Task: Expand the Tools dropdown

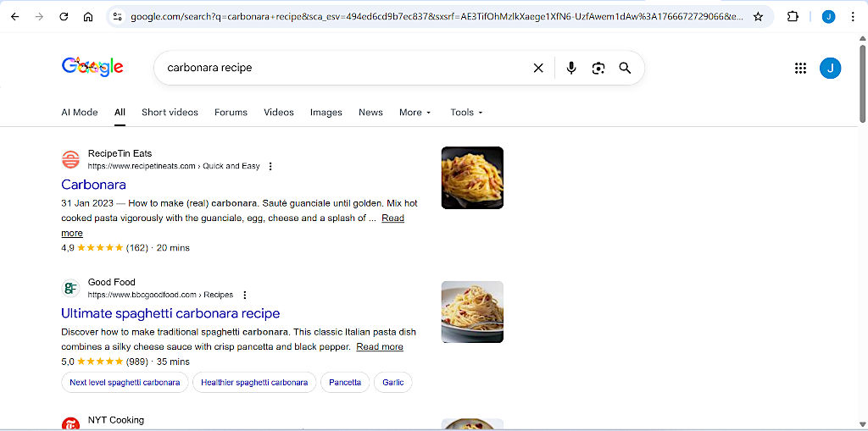Action: 467,113
